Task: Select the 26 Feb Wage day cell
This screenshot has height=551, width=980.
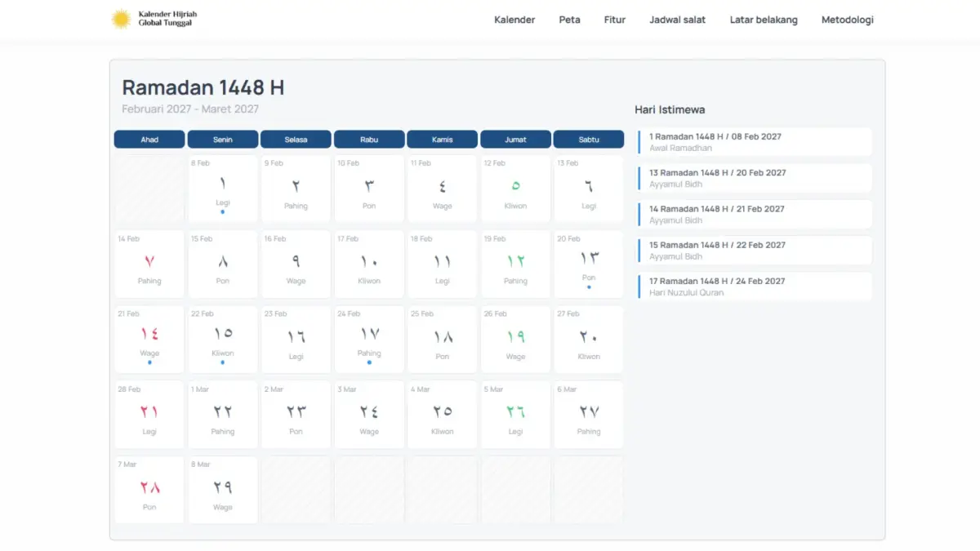Action: [515, 340]
